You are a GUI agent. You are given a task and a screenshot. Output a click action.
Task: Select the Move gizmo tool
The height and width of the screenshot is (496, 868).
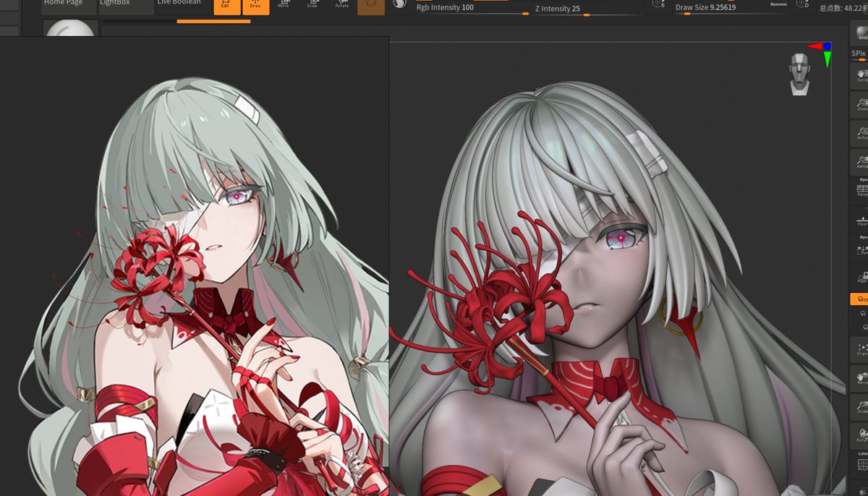tap(284, 5)
